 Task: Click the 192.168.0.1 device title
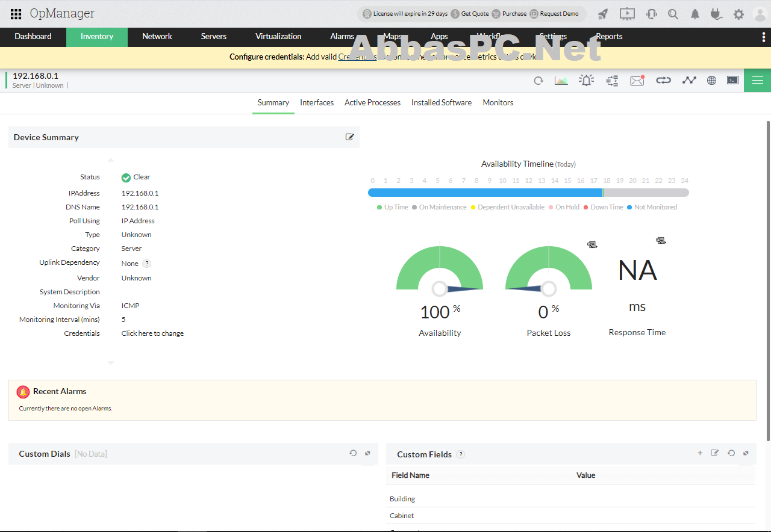(x=36, y=76)
